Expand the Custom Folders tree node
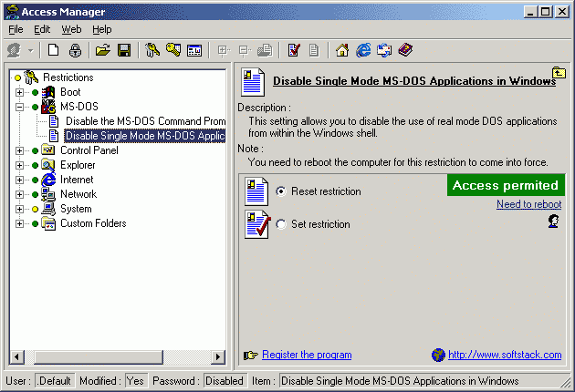 tap(19, 224)
